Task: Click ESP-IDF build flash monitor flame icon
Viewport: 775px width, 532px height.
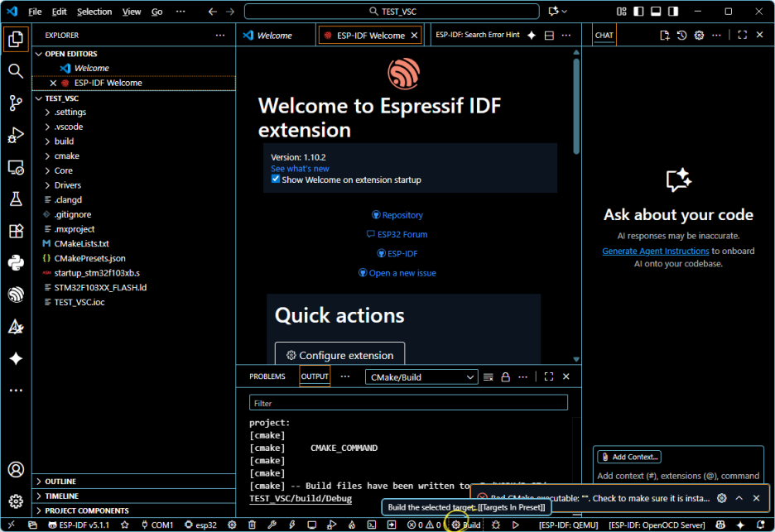Action: (x=351, y=525)
